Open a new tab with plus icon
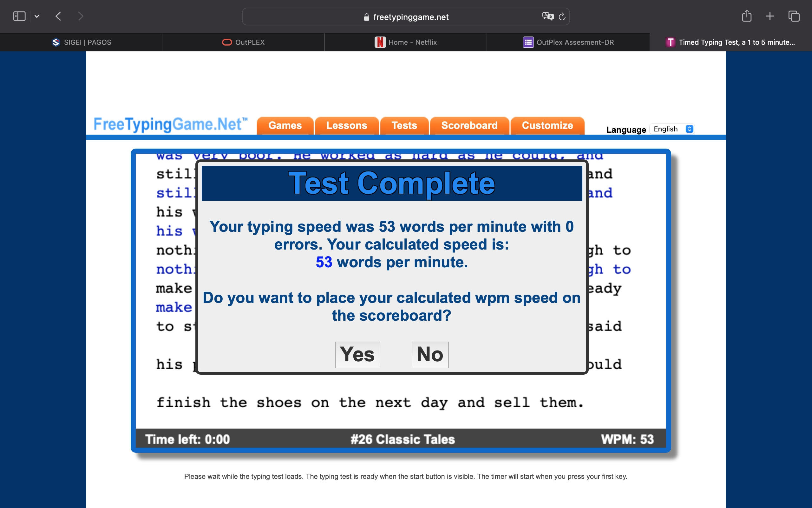The width and height of the screenshot is (812, 508). point(770,16)
